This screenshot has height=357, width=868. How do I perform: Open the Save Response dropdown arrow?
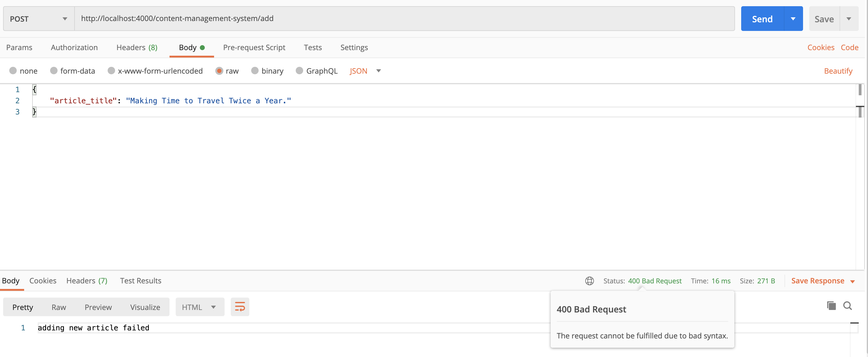[853, 282]
